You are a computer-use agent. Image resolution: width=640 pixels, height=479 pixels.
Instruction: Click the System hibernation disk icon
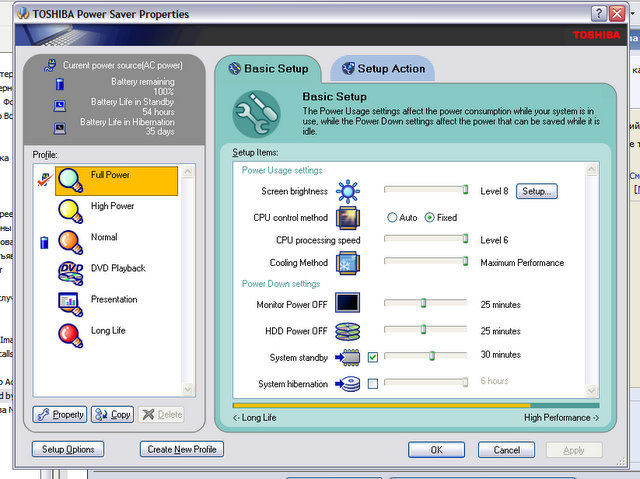pos(347,384)
